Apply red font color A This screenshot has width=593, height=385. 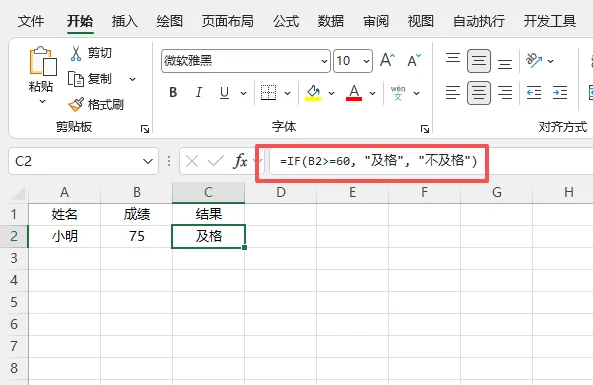[x=354, y=92]
